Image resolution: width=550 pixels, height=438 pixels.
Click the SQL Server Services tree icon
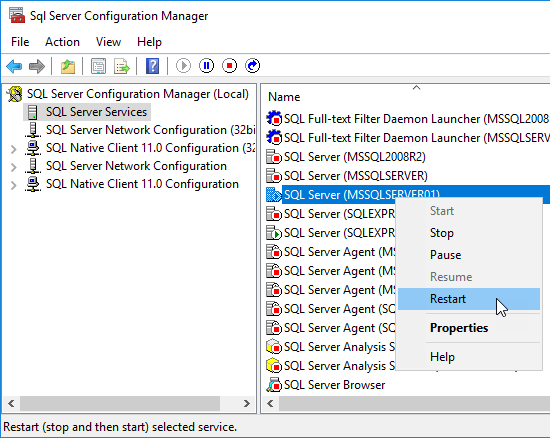tap(33, 112)
